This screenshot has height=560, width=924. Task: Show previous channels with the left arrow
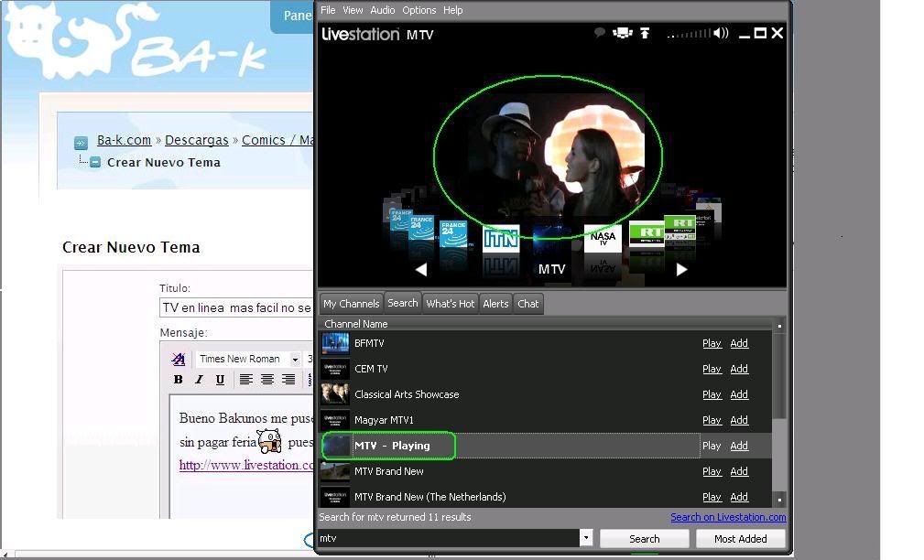point(420,270)
